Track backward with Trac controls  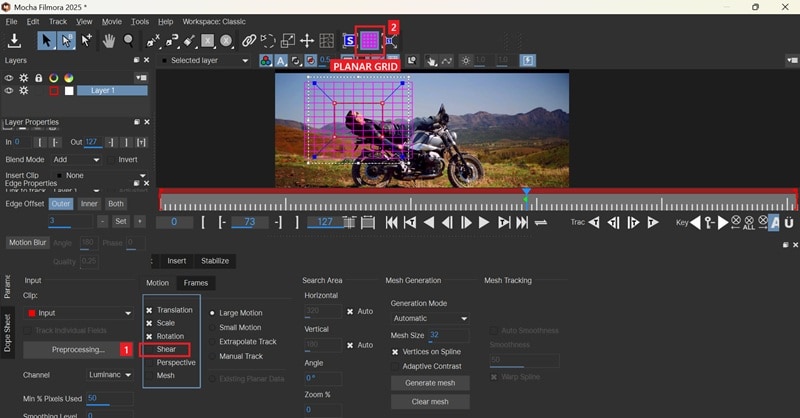[594, 223]
